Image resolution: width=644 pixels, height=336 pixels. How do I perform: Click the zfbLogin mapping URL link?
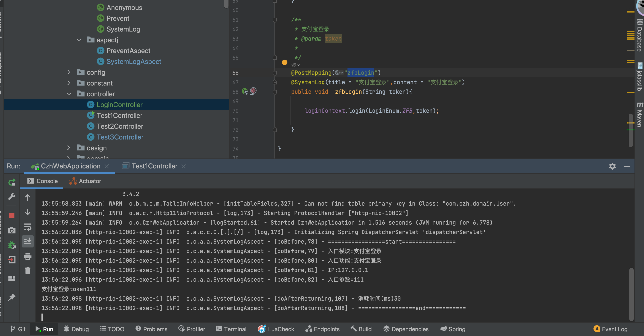click(x=360, y=73)
